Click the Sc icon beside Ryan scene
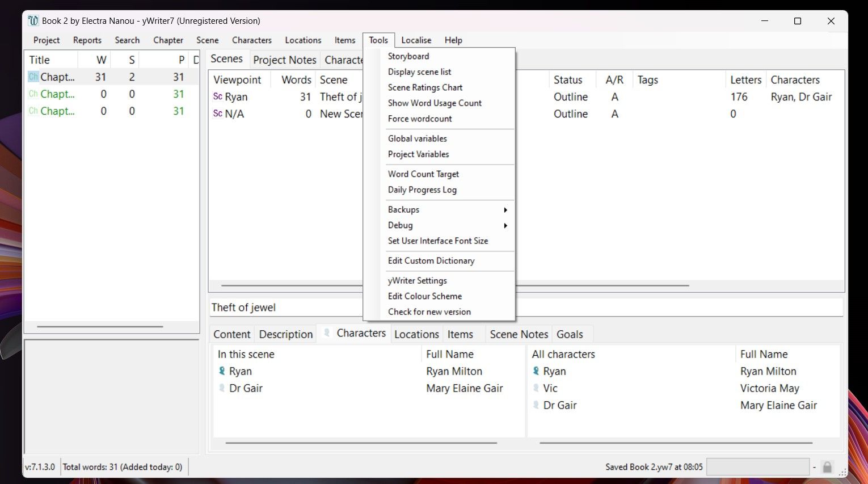The height and width of the screenshot is (484, 868). (218, 97)
